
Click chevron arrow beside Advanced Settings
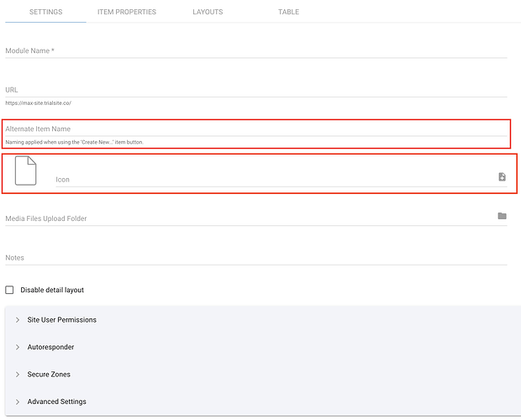(x=18, y=402)
